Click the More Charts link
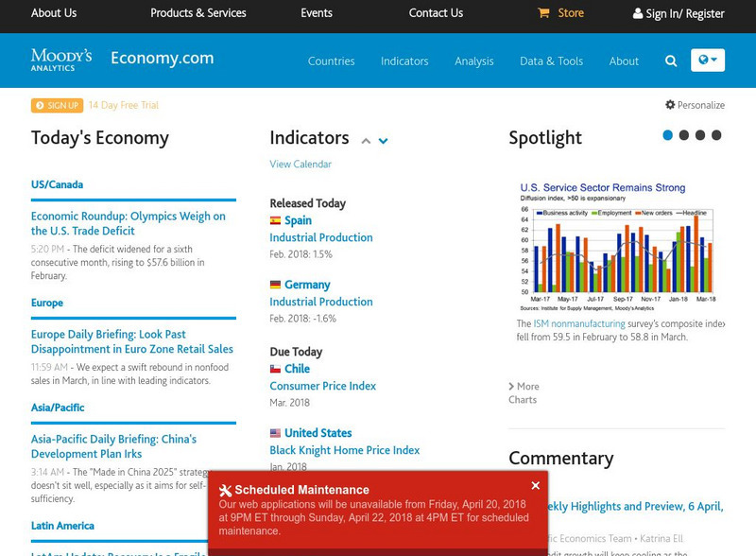The width and height of the screenshot is (756, 556). [524, 392]
